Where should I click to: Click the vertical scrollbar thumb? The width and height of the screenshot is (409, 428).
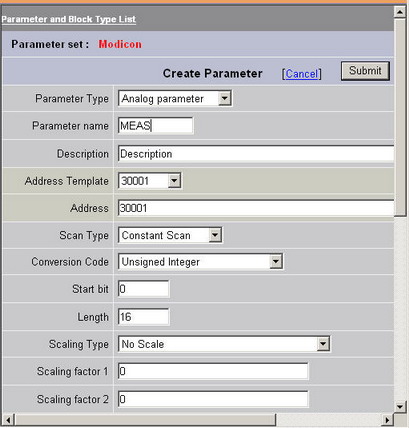pos(400,117)
